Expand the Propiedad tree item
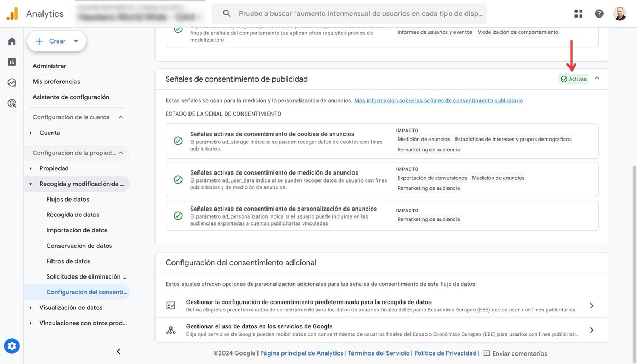 click(x=30, y=168)
